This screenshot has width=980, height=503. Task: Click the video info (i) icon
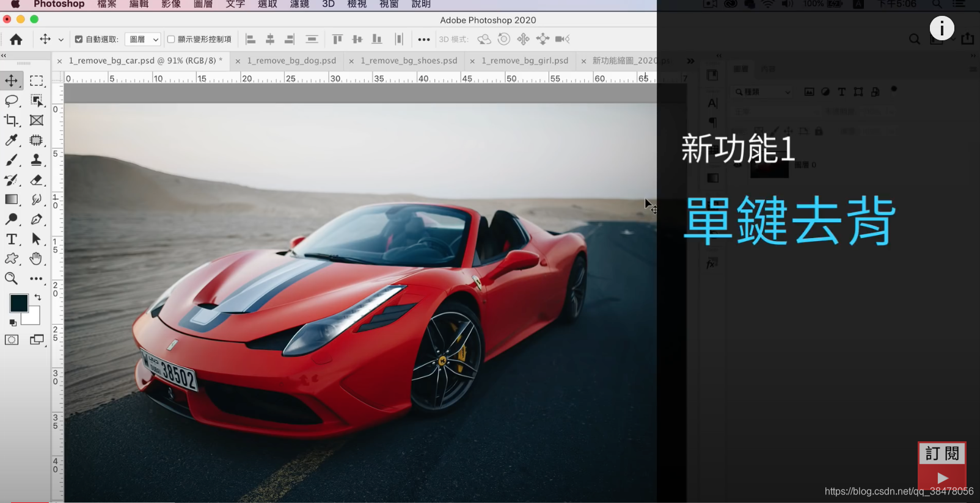942,28
